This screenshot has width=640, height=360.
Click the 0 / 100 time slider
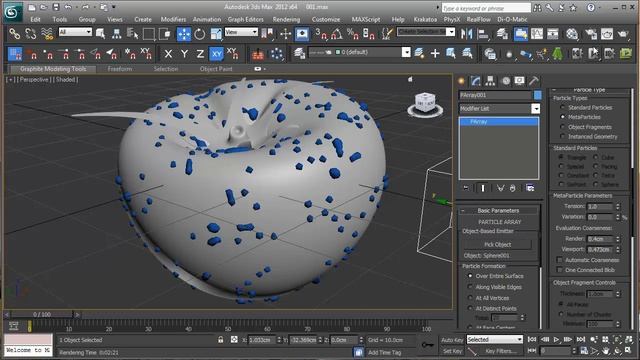(x=42, y=315)
